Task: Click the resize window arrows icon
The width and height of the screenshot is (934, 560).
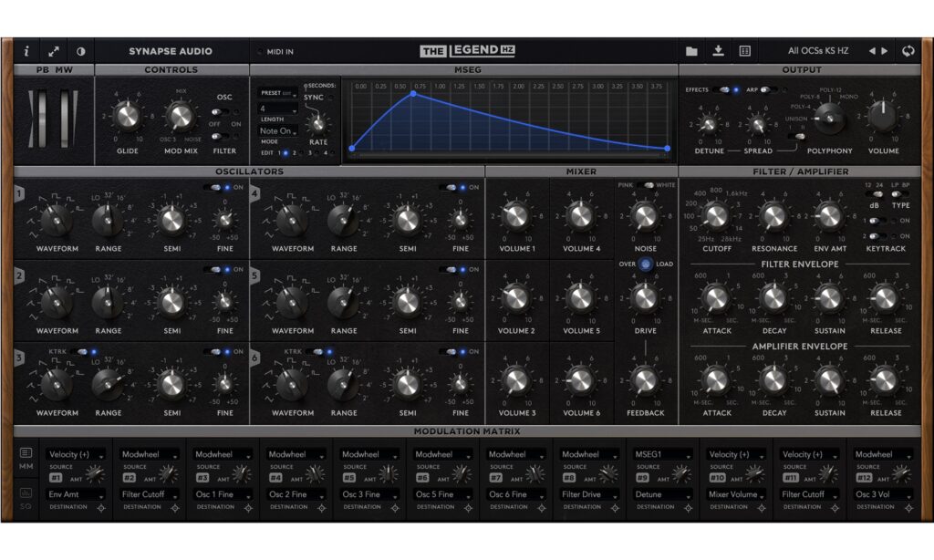Action: pyautogui.click(x=54, y=51)
